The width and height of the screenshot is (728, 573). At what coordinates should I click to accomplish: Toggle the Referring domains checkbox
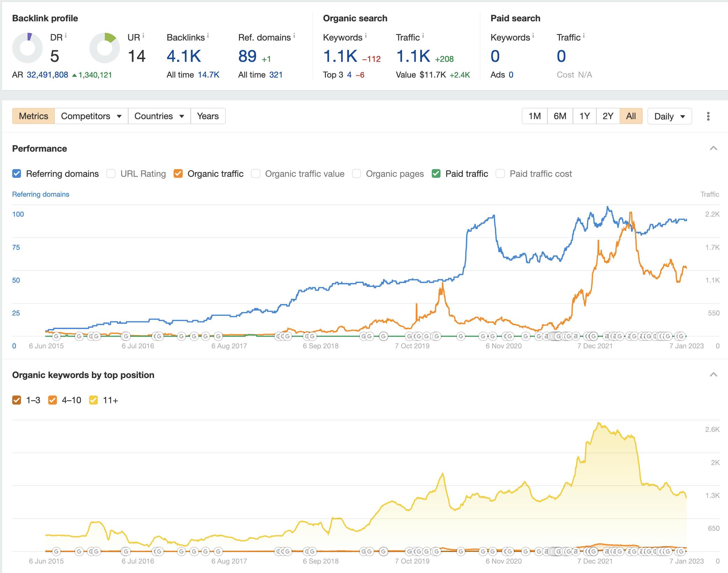pyautogui.click(x=16, y=174)
